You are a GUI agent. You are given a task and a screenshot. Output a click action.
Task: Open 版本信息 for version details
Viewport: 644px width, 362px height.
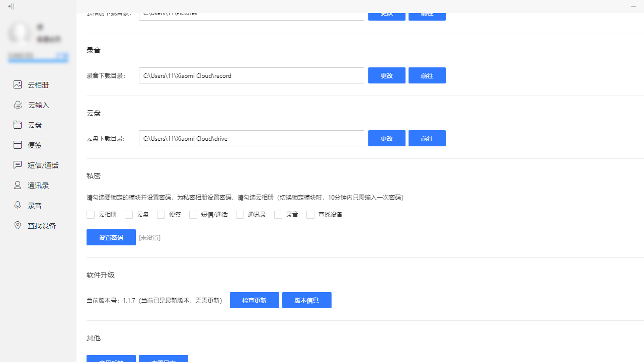[306, 300]
